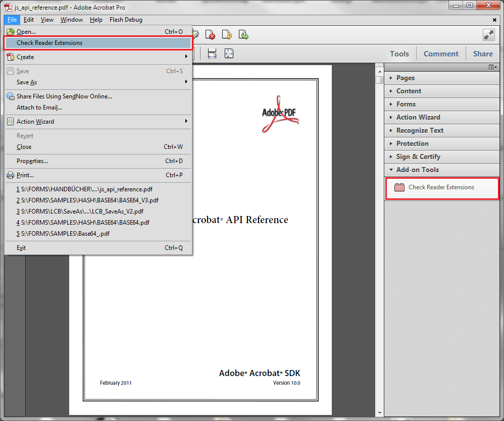504x421 pixels.
Task: Open the Flash Debug menu
Action: [126, 20]
